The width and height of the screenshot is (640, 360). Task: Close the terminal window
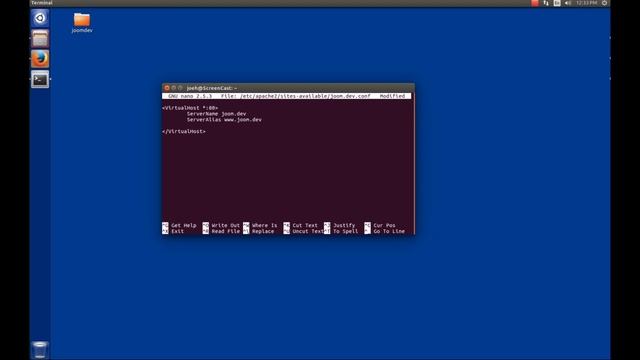(167, 88)
